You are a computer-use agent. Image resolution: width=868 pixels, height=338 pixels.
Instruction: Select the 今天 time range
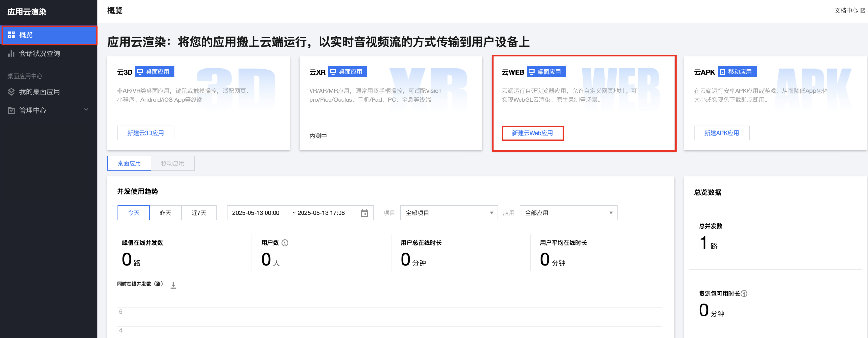click(x=133, y=213)
